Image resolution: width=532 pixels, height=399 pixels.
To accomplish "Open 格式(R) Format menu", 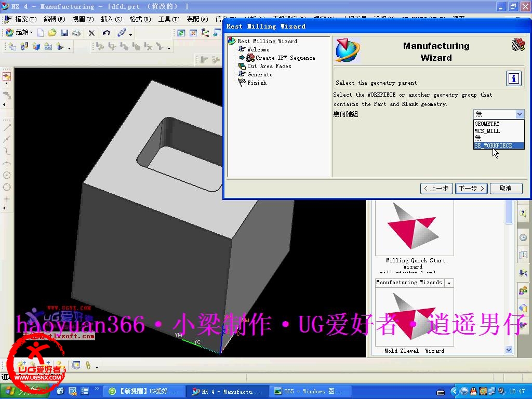I will pyautogui.click(x=140, y=19).
